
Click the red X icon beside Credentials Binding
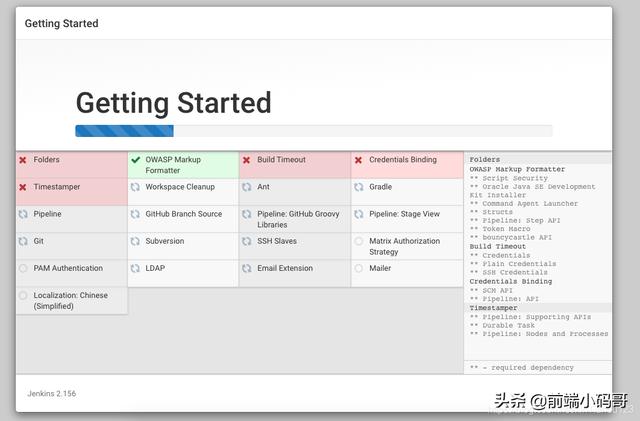click(x=358, y=160)
